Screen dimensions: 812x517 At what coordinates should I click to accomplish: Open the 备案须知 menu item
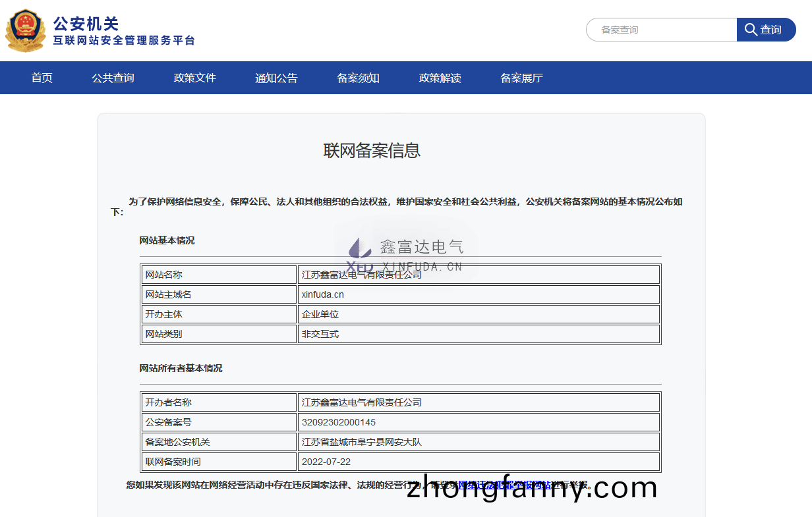click(x=358, y=78)
